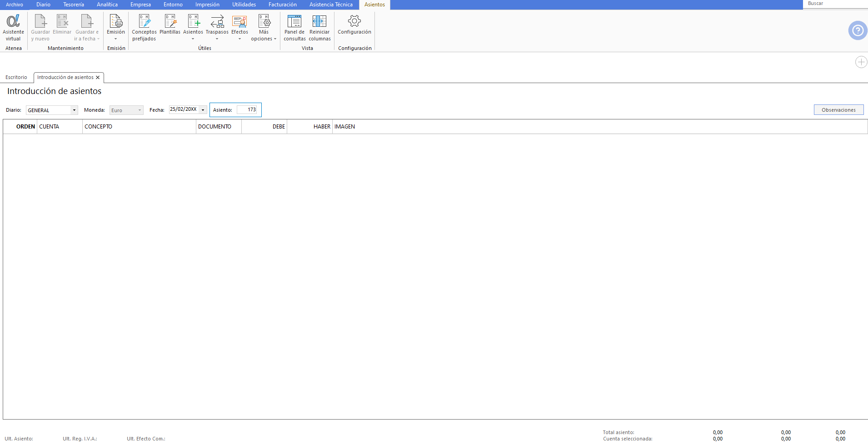This screenshot has height=445, width=868.
Task: Open the Asientos ribbon tool
Action: point(193,24)
